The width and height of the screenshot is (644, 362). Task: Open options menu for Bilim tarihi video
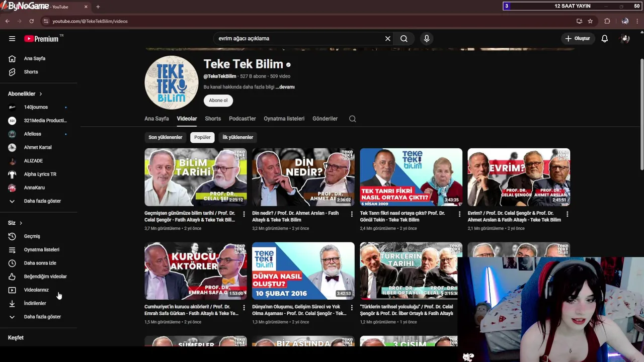coord(244,214)
